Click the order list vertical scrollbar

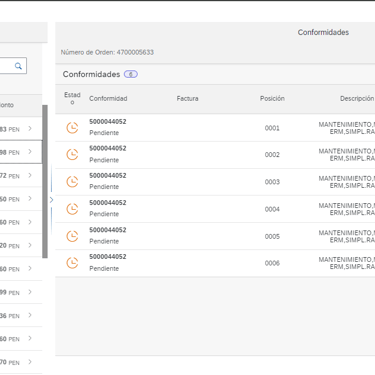[x=45, y=181]
